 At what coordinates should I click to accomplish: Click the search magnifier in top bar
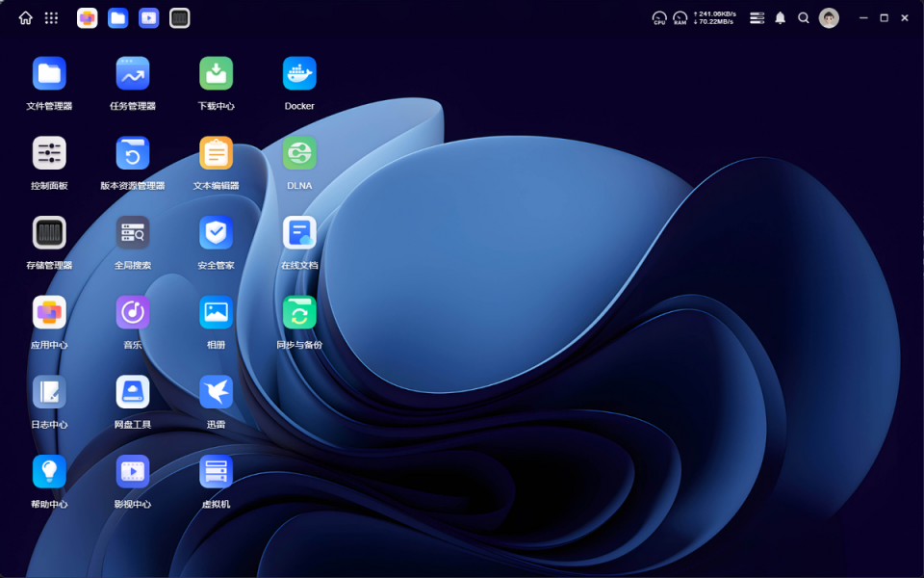click(x=803, y=18)
